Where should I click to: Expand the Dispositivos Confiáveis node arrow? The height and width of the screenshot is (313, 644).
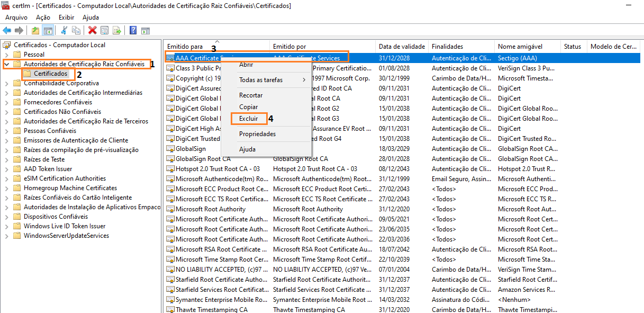pos(6,217)
